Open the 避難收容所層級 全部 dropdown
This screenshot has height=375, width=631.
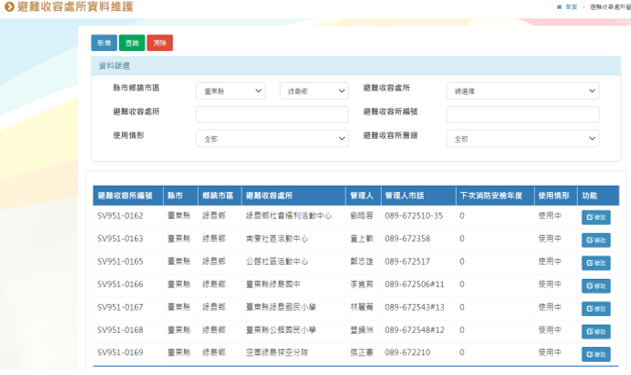click(523, 138)
